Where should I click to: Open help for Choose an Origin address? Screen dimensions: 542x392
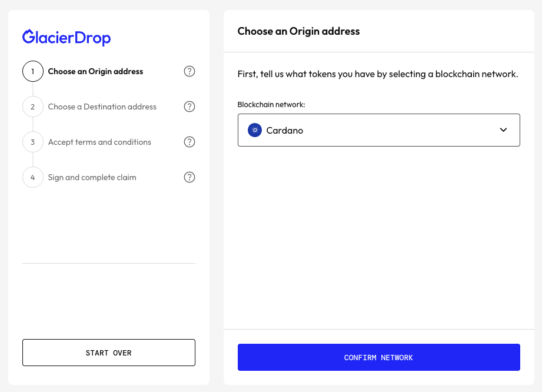pos(189,71)
